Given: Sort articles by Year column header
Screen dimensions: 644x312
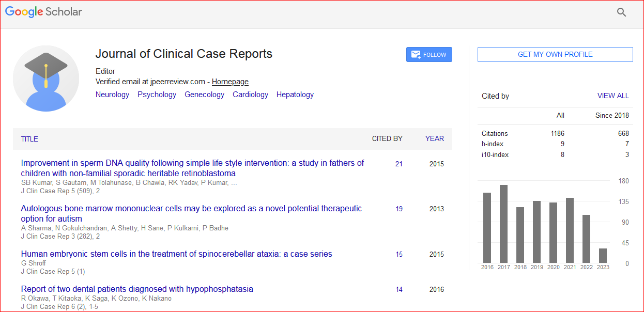Looking at the screenshot, I should pos(434,138).
